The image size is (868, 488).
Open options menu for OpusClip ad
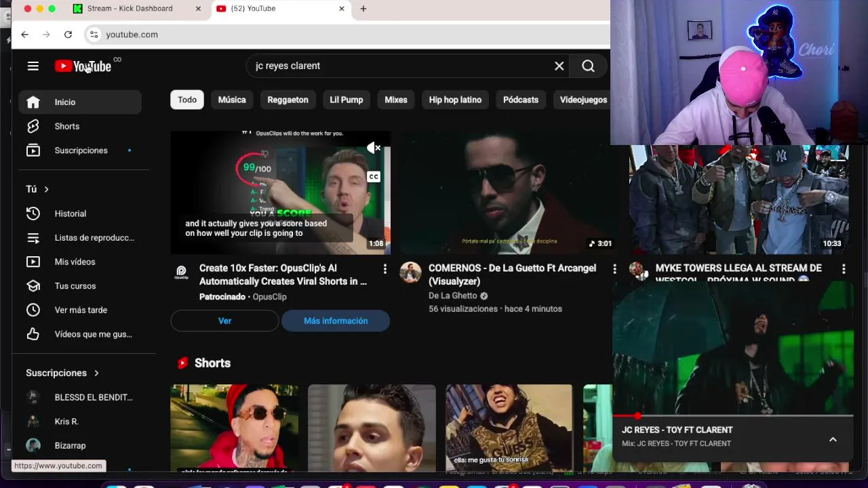384,269
